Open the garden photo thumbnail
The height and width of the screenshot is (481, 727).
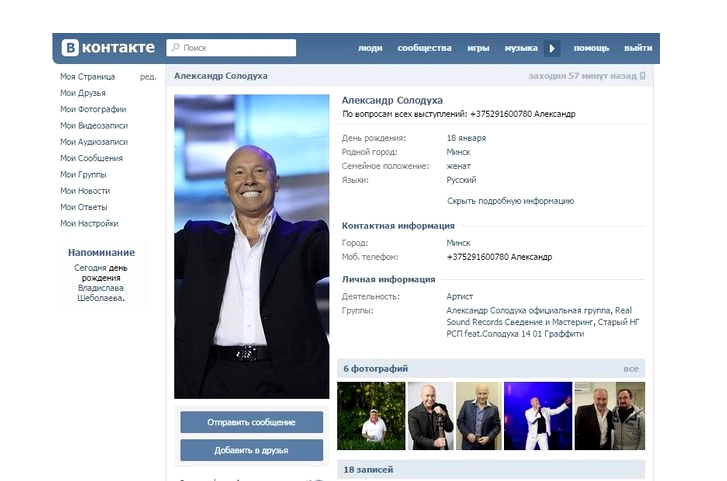click(x=371, y=416)
